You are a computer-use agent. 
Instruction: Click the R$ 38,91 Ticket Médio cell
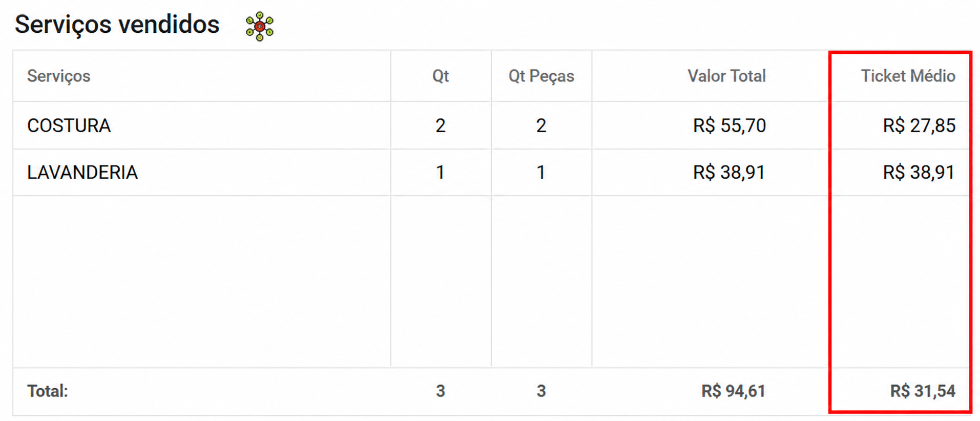(x=919, y=173)
